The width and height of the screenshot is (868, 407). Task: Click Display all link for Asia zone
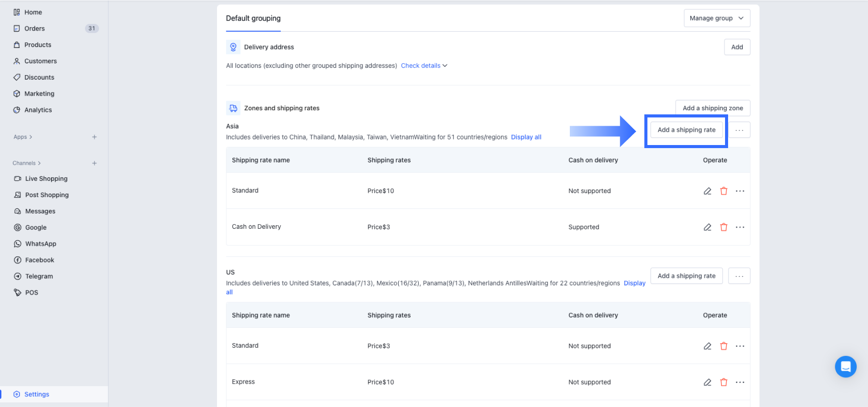coord(526,137)
